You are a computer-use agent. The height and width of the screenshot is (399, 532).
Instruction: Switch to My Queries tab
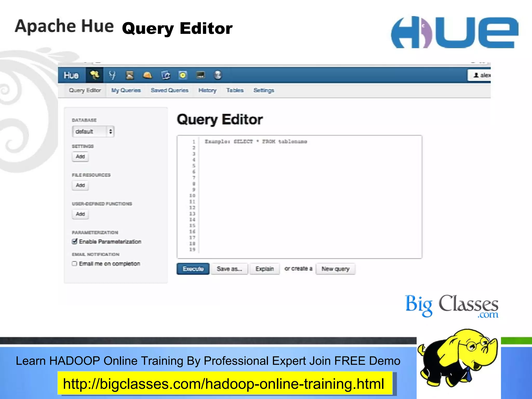pos(126,90)
